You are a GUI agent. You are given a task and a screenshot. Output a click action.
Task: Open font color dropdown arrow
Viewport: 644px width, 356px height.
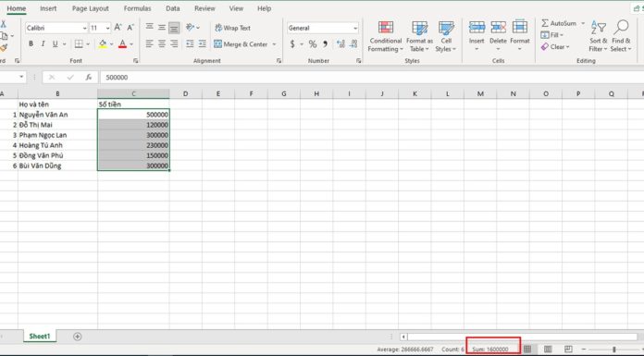click(x=131, y=44)
